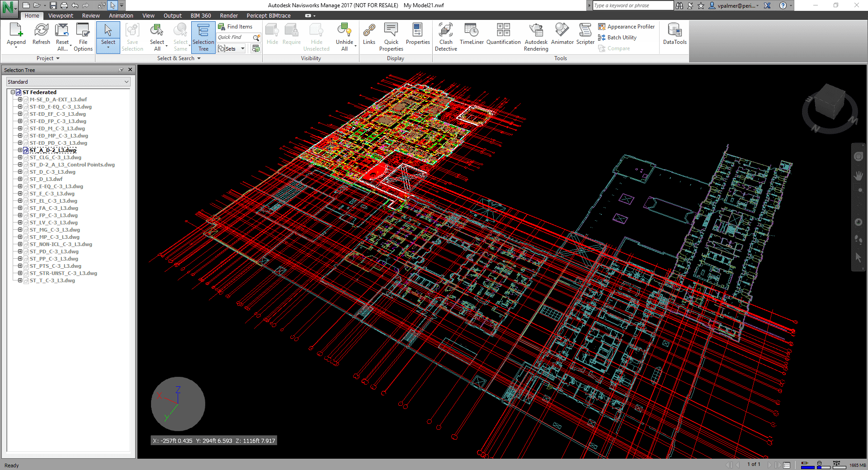
Task: Click the Append file icon
Action: 16,30
